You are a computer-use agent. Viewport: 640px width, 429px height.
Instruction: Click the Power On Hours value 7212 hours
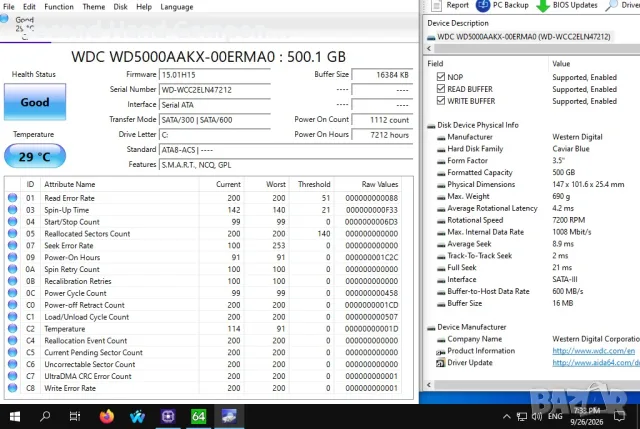pyautogui.click(x=382, y=135)
